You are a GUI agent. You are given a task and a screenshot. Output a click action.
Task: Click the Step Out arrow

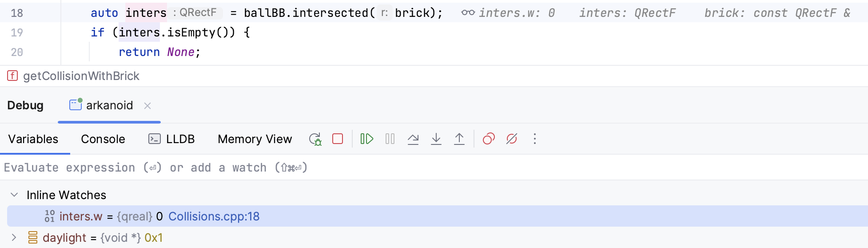point(459,139)
